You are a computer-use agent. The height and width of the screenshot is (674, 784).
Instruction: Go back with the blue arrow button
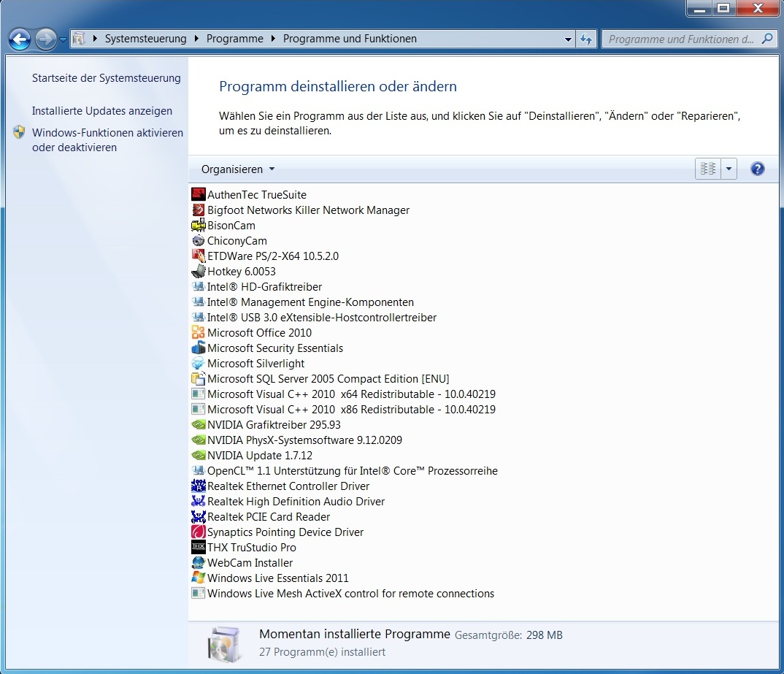20,39
